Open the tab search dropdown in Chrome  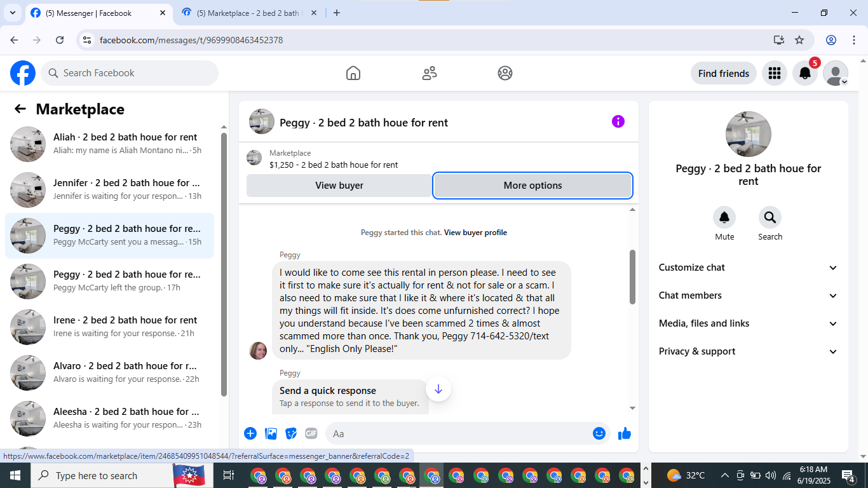coord(12,13)
